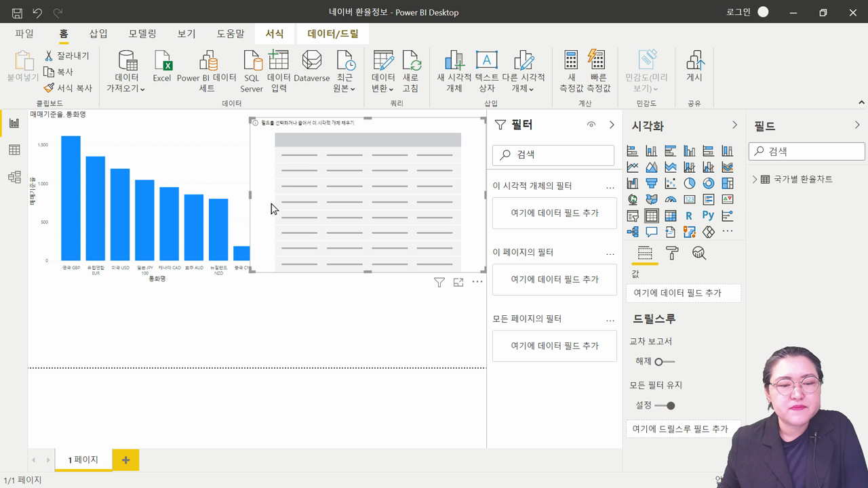The height and width of the screenshot is (488, 868).
Task: Select the globe map visual
Action: (633, 199)
